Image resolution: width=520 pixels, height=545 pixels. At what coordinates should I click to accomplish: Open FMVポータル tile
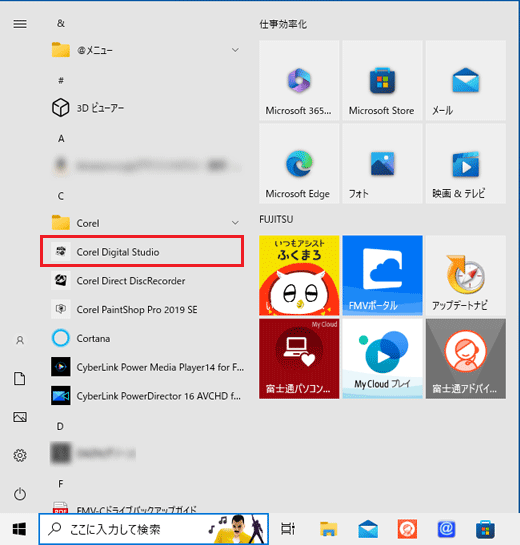pos(382,275)
